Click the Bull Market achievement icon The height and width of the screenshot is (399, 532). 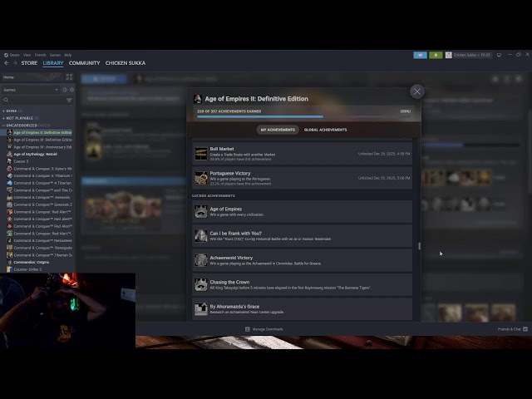(x=201, y=153)
